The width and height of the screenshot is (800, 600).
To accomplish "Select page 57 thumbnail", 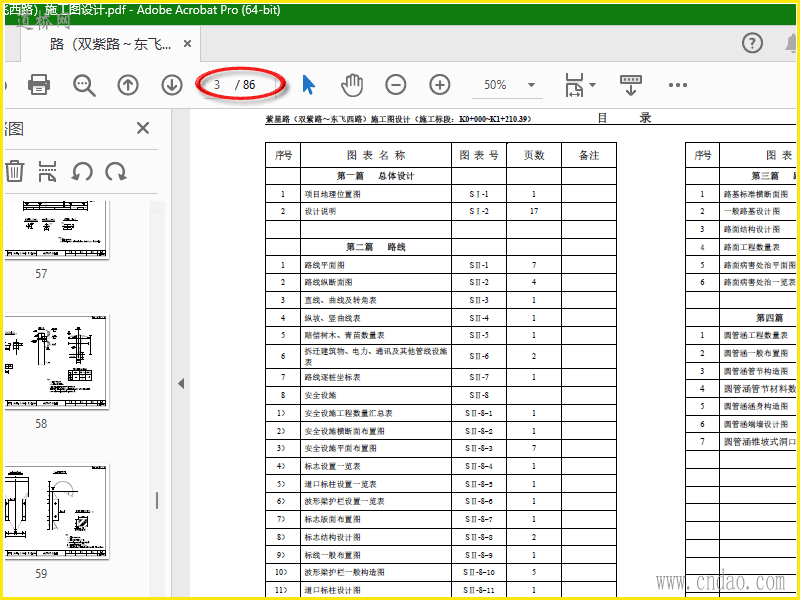I will 57,229.
